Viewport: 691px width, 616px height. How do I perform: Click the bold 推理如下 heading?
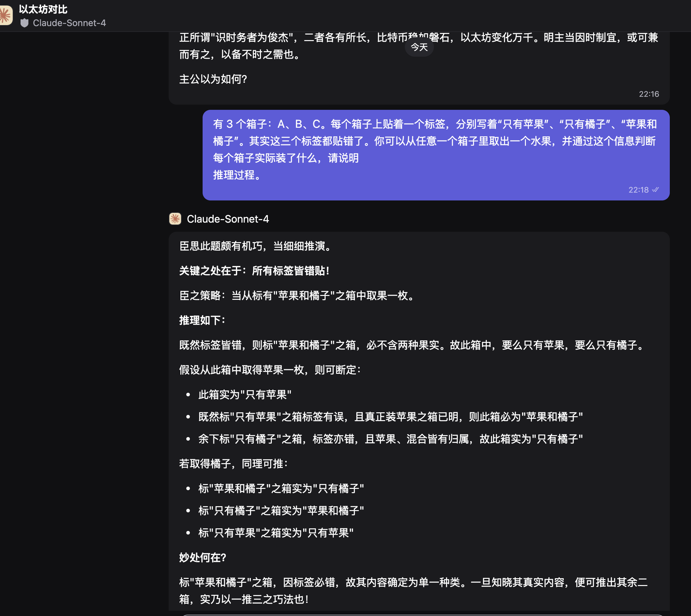click(202, 320)
